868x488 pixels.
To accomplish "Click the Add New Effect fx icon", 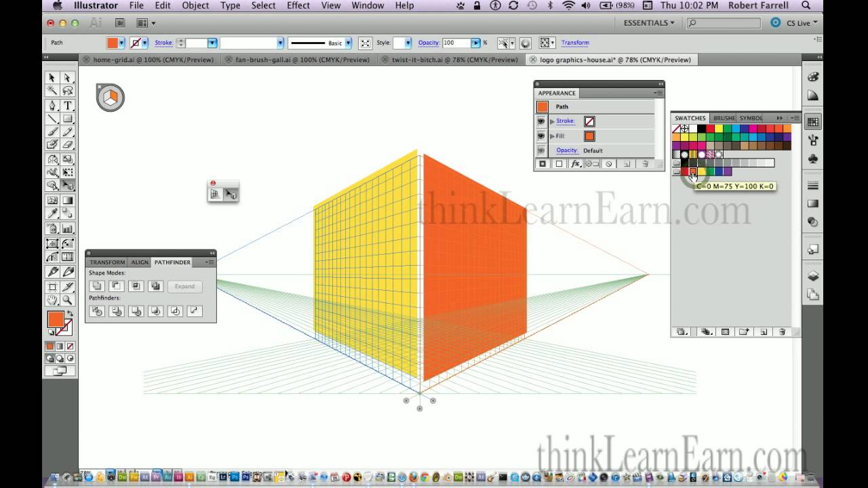I will [x=576, y=163].
